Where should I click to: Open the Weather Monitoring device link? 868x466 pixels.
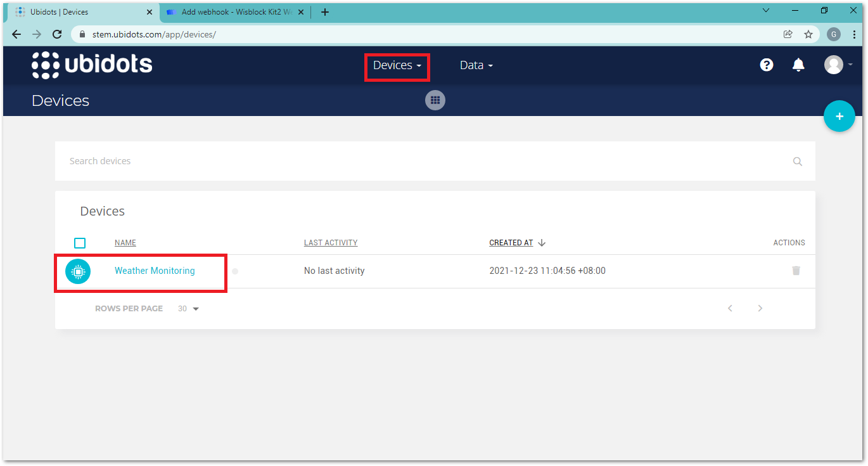click(x=155, y=271)
